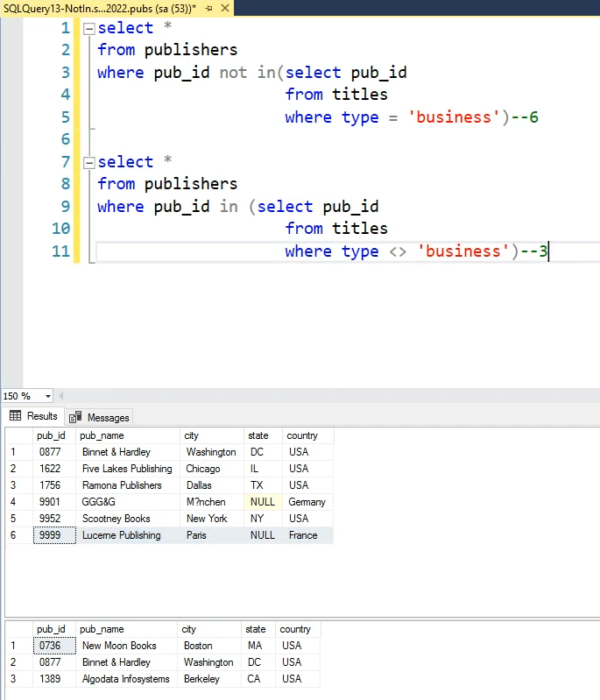Click the CA state cell for Algodata

[258, 679]
